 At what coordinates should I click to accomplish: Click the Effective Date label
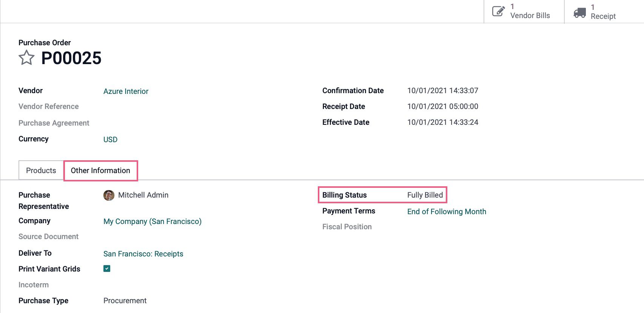tap(346, 122)
